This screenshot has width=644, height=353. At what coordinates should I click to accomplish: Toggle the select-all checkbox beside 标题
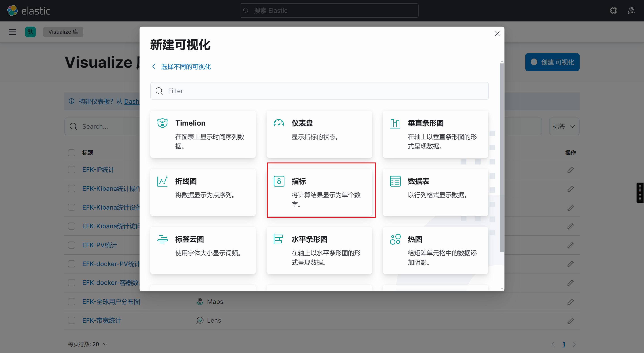point(72,153)
